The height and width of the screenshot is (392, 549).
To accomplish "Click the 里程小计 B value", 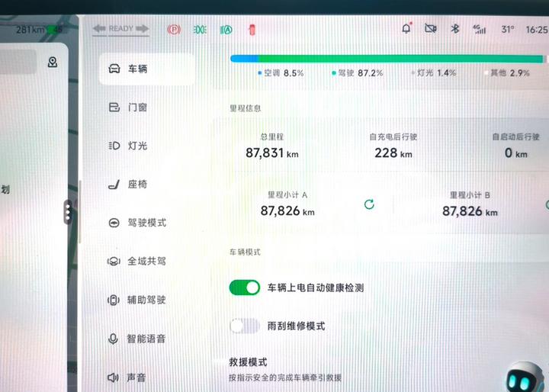I will click(x=470, y=211).
